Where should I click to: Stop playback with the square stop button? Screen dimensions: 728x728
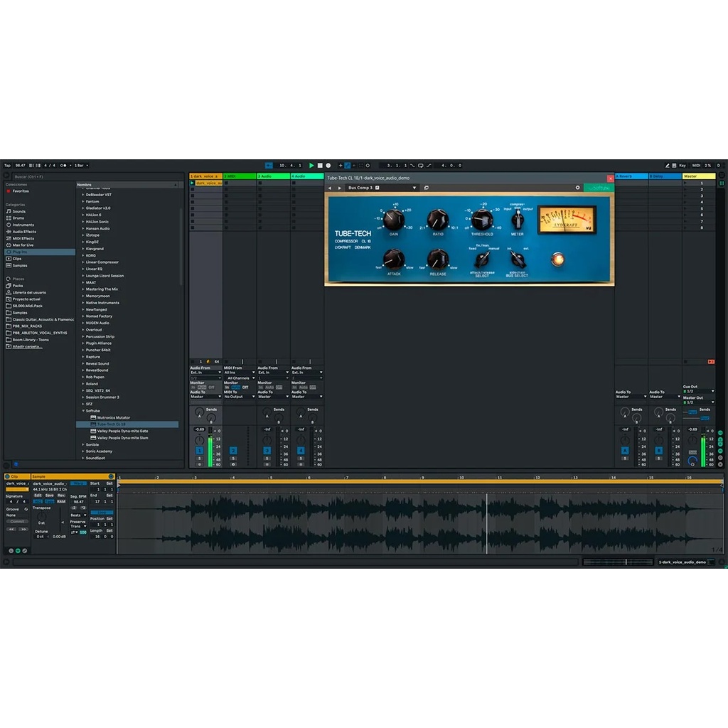[320, 165]
